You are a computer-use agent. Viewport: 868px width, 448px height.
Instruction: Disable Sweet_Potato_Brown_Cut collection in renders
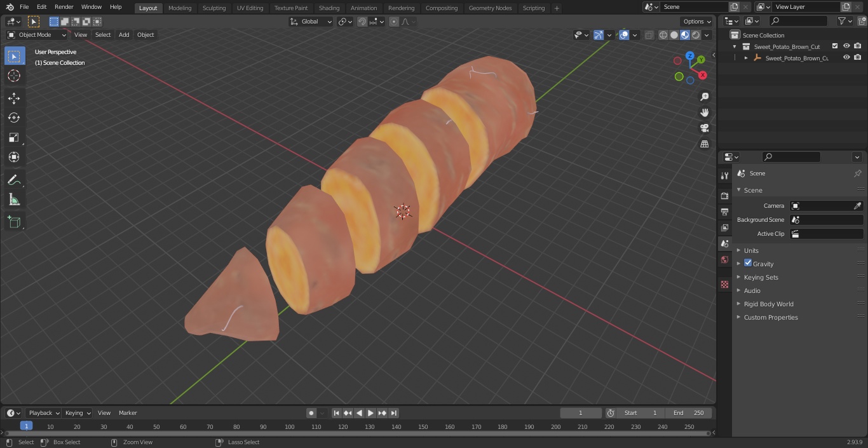click(858, 46)
